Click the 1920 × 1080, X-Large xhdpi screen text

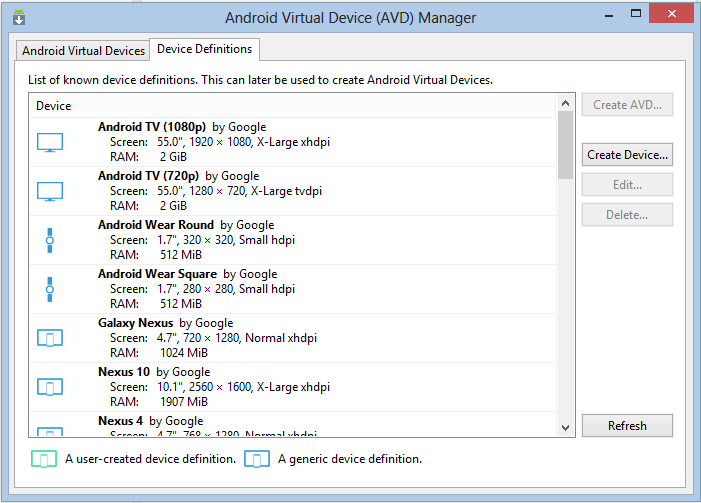260,142
